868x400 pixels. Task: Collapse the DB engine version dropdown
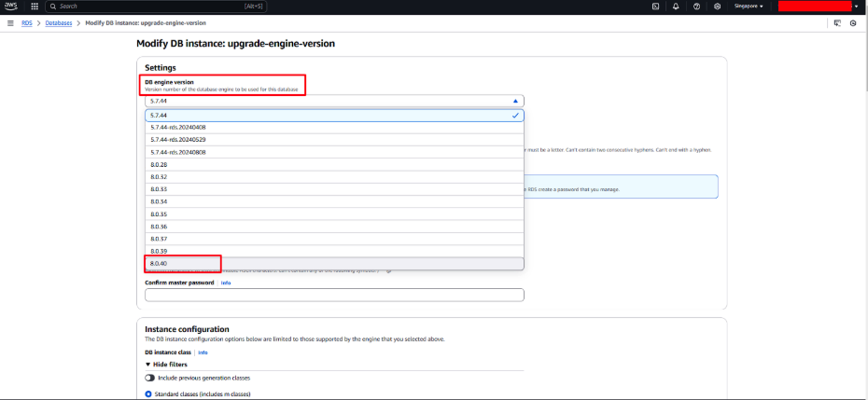334,102
